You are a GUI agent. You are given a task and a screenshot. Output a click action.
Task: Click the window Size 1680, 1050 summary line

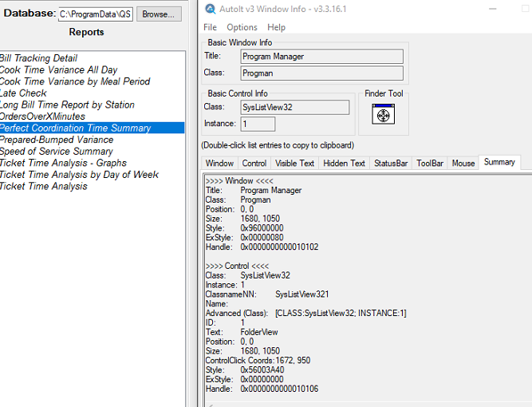pyautogui.click(x=242, y=219)
